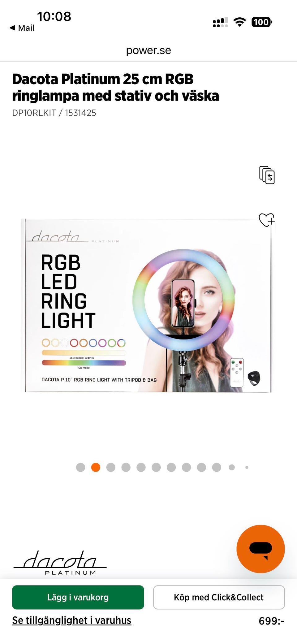Tap the cellular signal bars icon
Screen dimensions: 297x644
coord(220,23)
